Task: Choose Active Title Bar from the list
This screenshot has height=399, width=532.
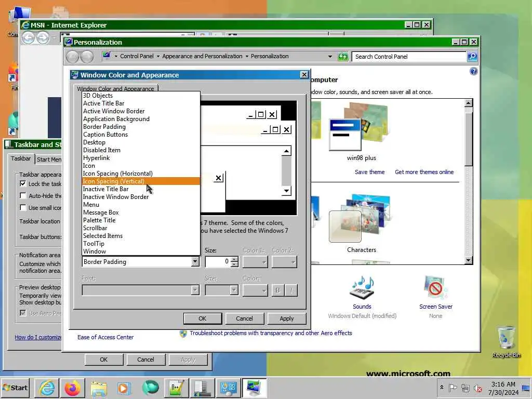Action: point(141,103)
